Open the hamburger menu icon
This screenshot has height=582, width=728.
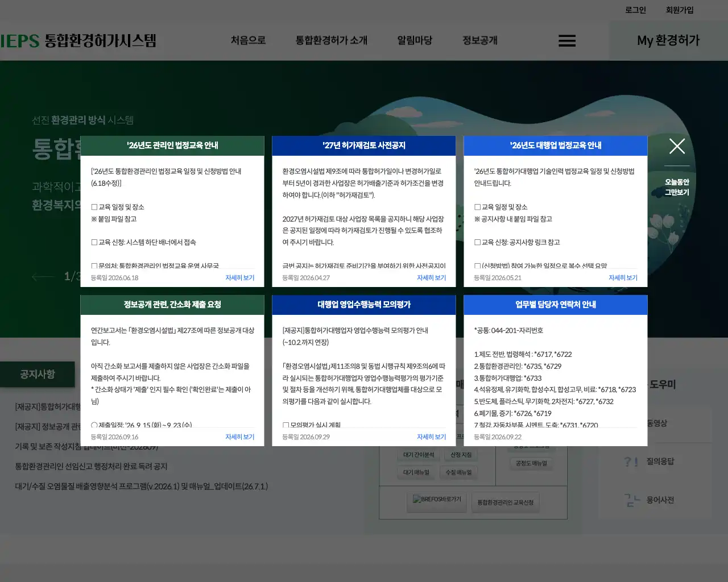(566, 41)
